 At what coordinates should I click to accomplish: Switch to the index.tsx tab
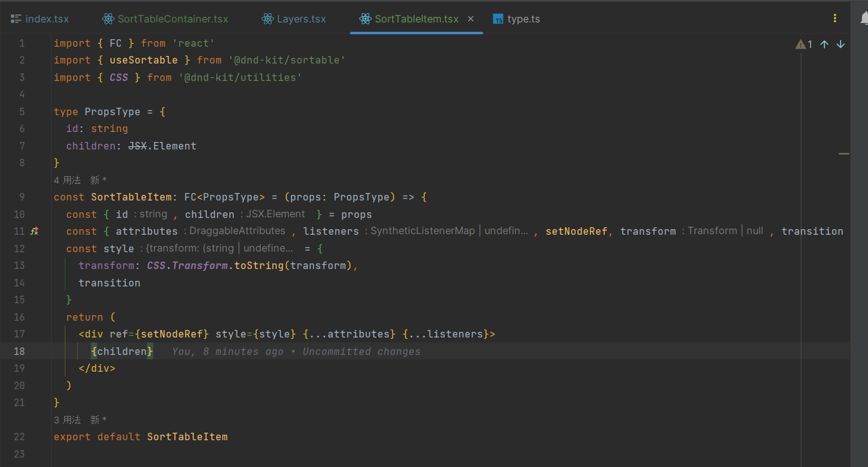[47, 19]
